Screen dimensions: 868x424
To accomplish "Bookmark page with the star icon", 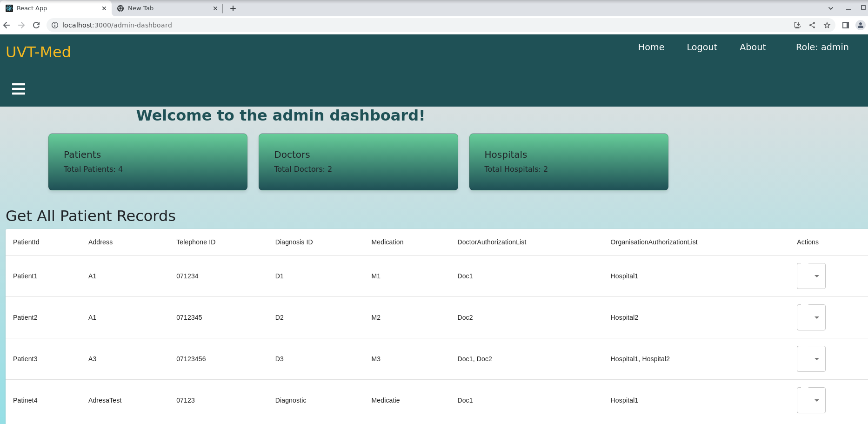I will [x=827, y=25].
